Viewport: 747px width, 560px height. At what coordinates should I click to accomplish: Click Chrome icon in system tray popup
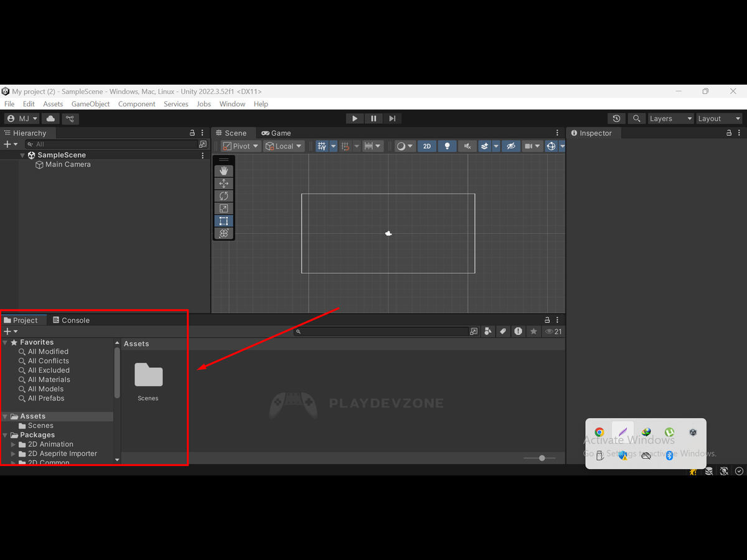tap(599, 432)
